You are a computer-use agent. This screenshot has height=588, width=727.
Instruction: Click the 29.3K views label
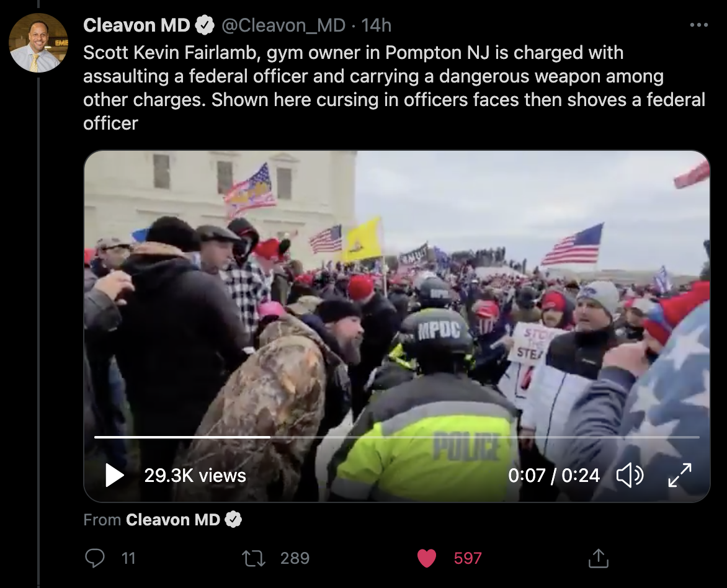pos(195,475)
